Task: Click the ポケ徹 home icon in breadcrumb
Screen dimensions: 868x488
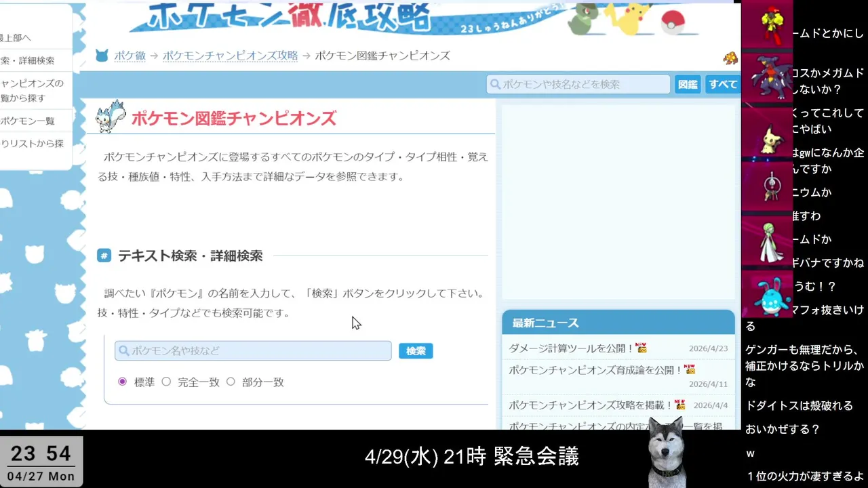Action: click(102, 56)
